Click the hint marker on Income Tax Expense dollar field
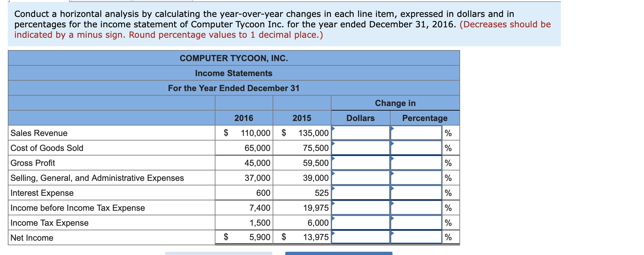Image resolution: width=644 pixels, height=255 pixels. [x=332, y=218]
